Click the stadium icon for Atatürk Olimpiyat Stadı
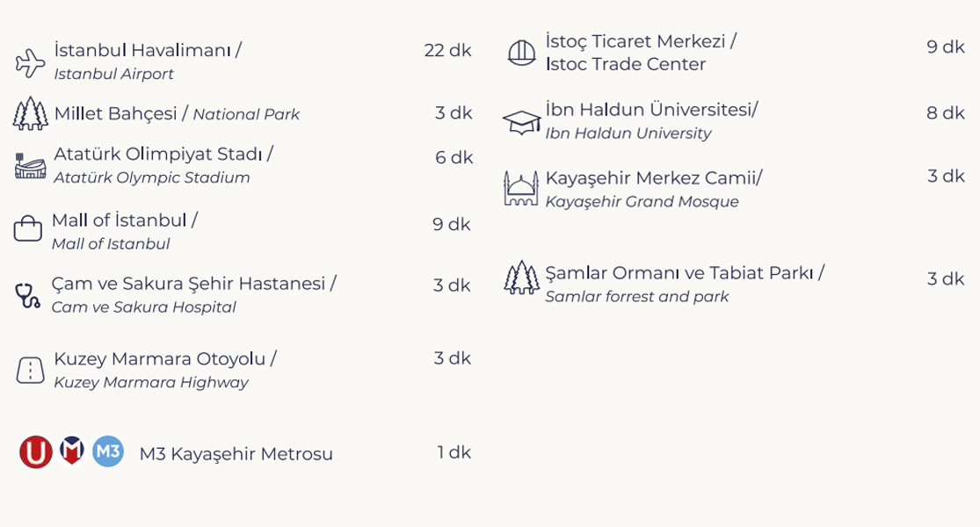Viewport: 980px width, 527px height. (30, 165)
